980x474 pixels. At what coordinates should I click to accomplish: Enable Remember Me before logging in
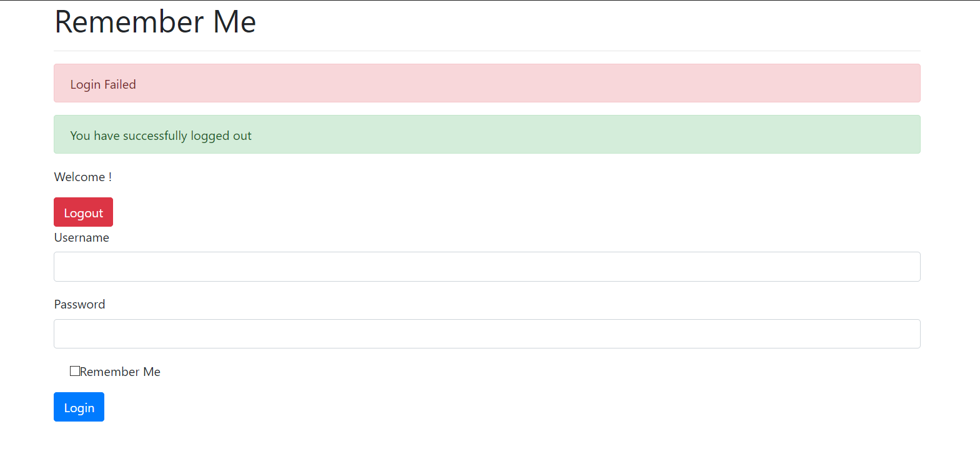[x=75, y=370]
